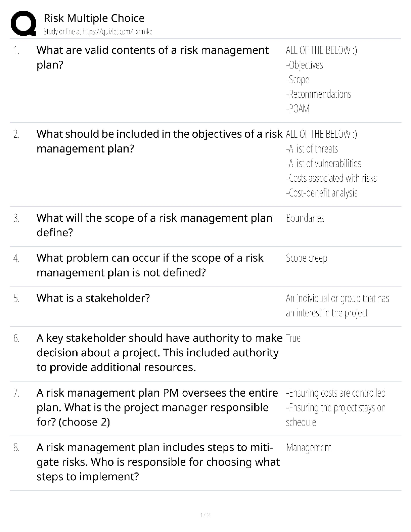
Task: Open the quizlet.com study link
Action: (98, 32)
